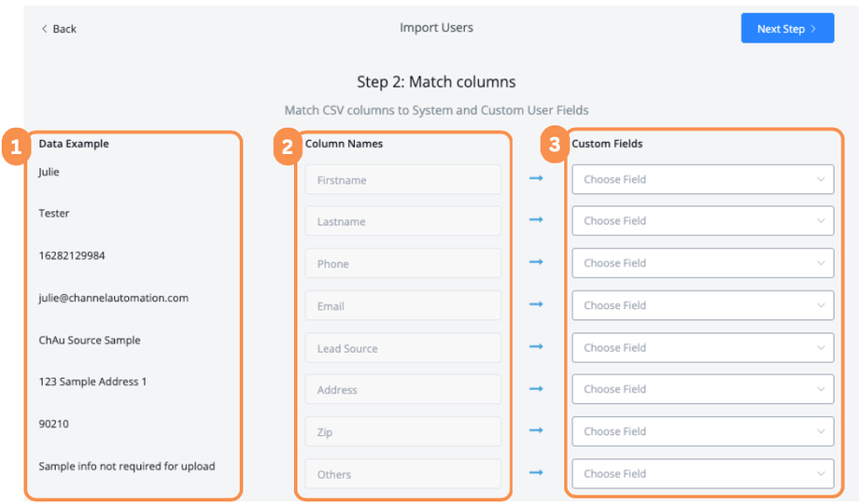Click the arrow icon beside Firstname
859x504 pixels.
(x=536, y=178)
